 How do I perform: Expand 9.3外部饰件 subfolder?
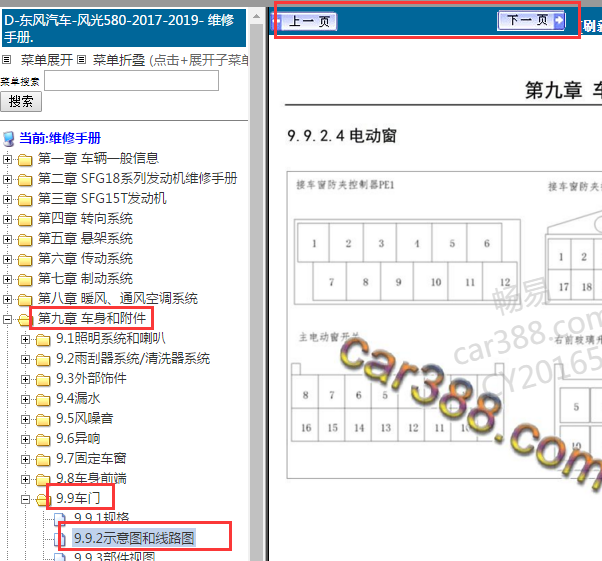coord(25,379)
